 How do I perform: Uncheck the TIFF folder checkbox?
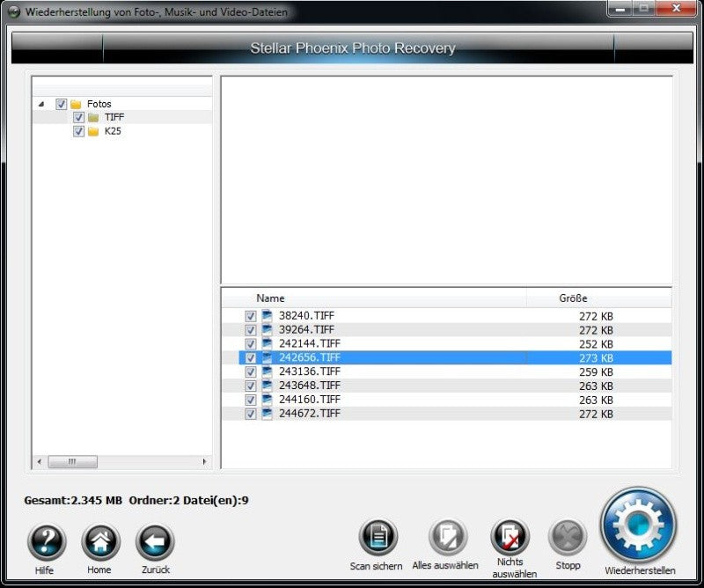point(78,118)
